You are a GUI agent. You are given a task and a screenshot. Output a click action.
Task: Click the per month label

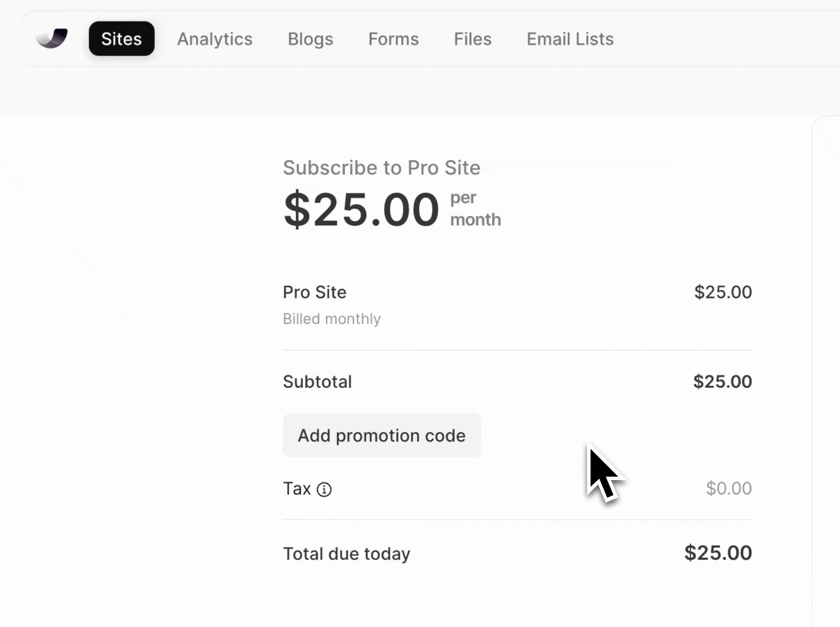click(x=475, y=208)
